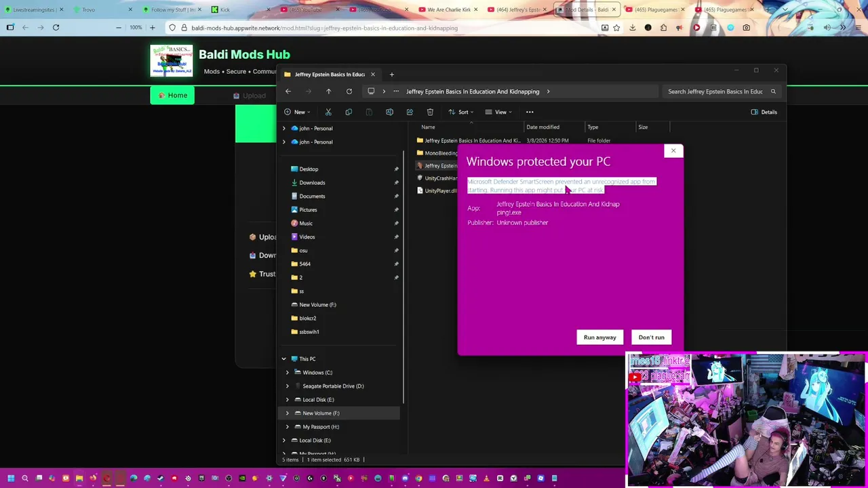
Task: Click the Don't run button
Action: coord(651,337)
